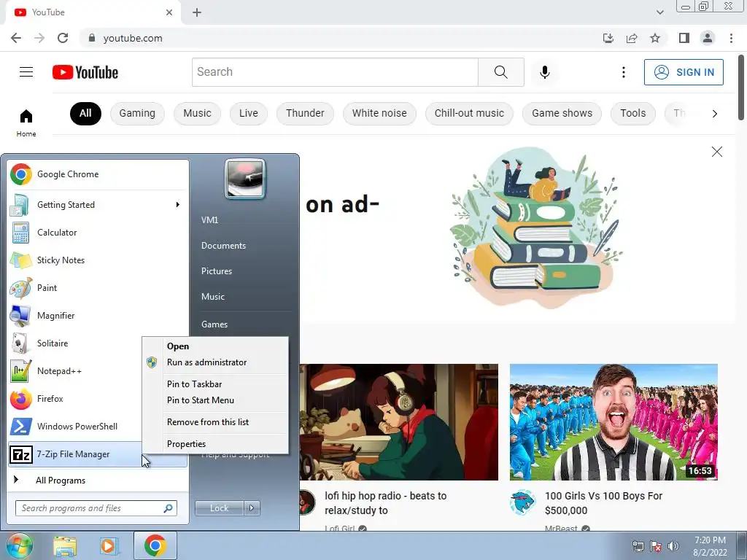This screenshot has height=560, width=747.
Task: Expand Getting Started submenu arrow
Action: point(177,205)
